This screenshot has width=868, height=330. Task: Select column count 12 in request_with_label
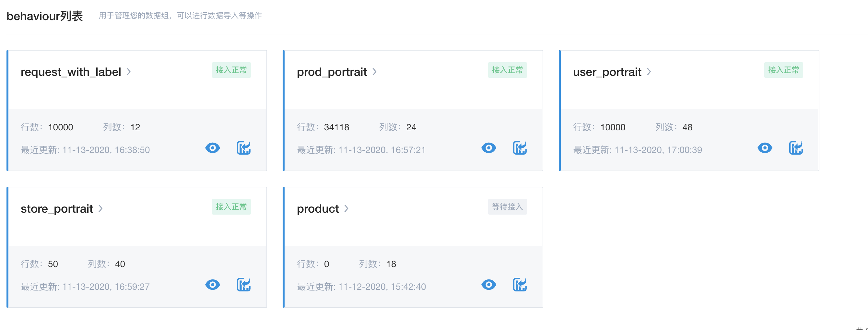coord(135,127)
